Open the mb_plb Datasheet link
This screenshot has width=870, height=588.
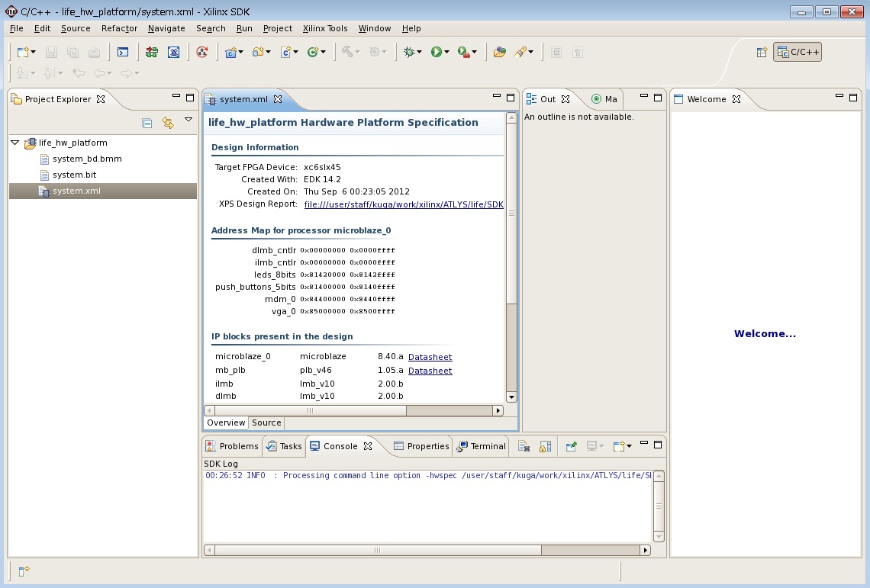click(x=430, y=371)
